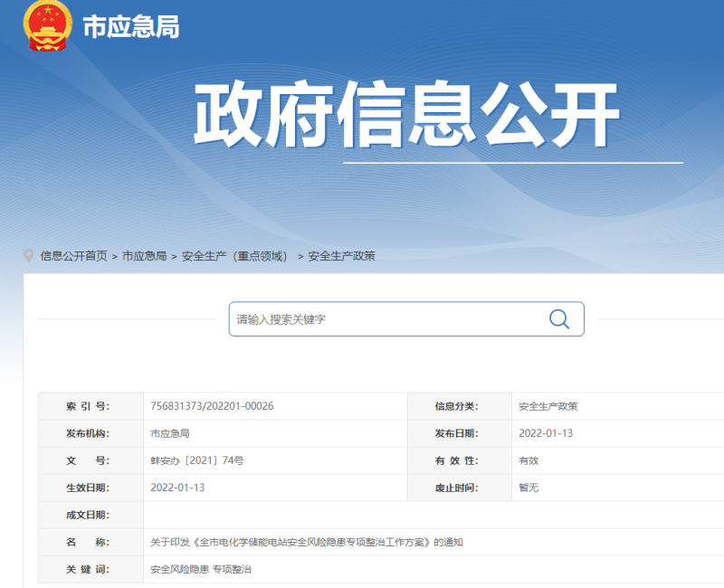Click the search magnifier icon
This screenshot has width=724, height=588.
coord(559,318)
